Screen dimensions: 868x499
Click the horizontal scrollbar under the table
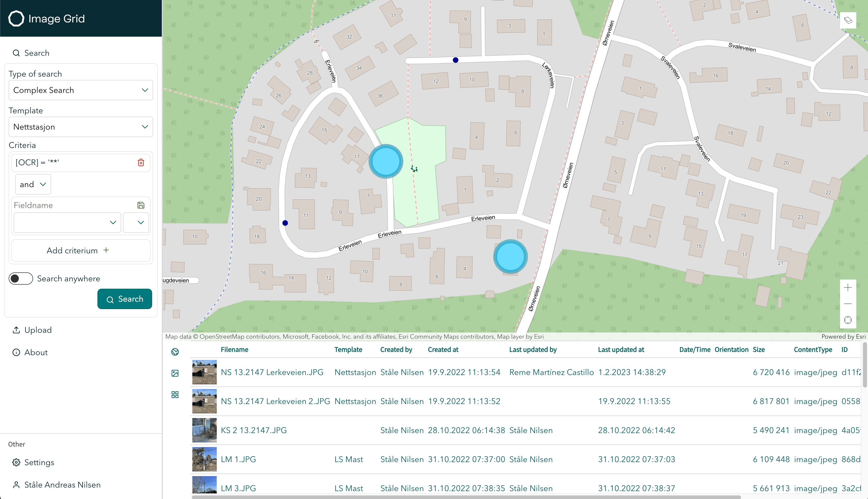click(466, 497)
